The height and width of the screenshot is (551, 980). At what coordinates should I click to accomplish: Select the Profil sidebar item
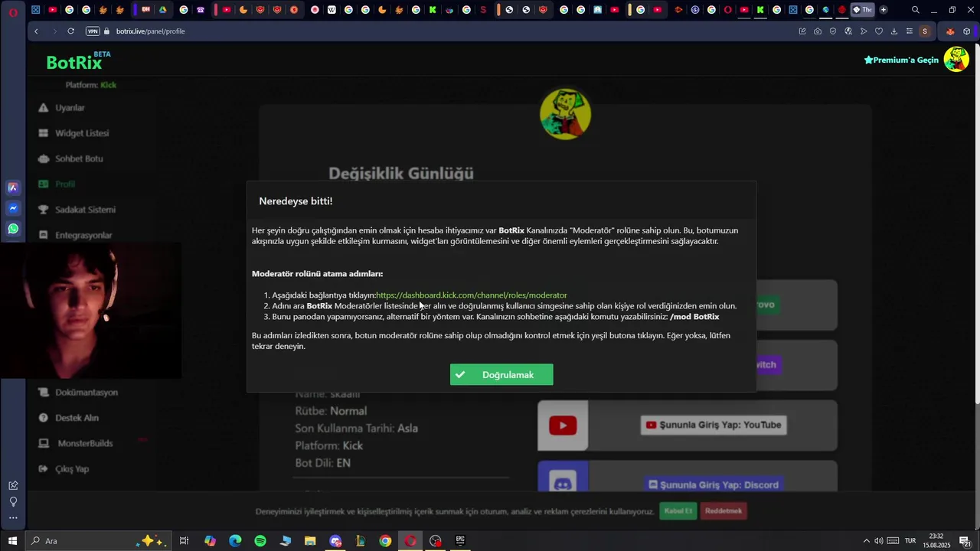(x=65, y=184)
